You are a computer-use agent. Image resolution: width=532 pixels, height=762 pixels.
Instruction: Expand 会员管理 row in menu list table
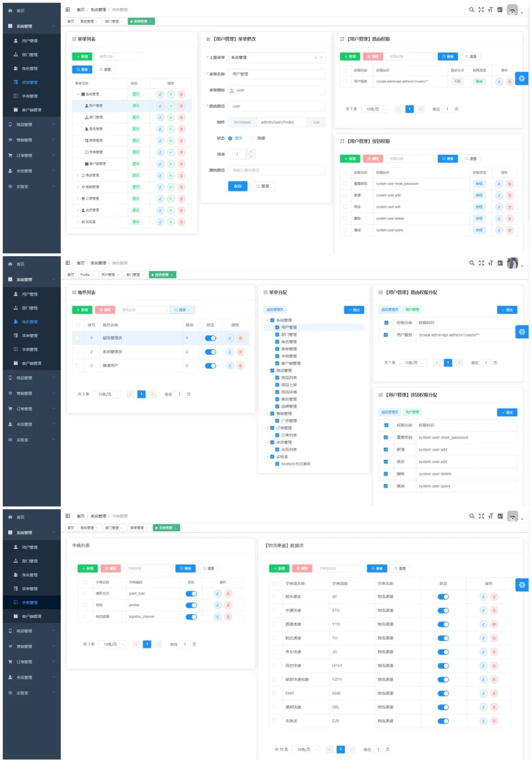click(78, 210)
